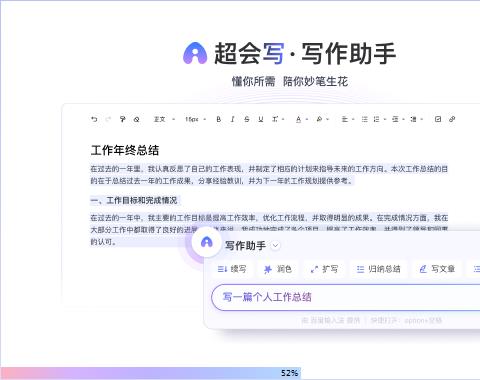
Task: Select the format painter icon
Action: coord(122,119)
